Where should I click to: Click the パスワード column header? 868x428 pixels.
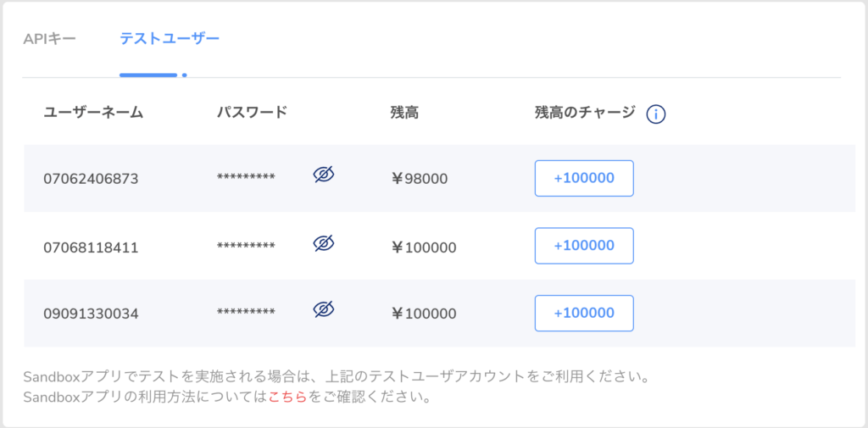pos(252,113)
